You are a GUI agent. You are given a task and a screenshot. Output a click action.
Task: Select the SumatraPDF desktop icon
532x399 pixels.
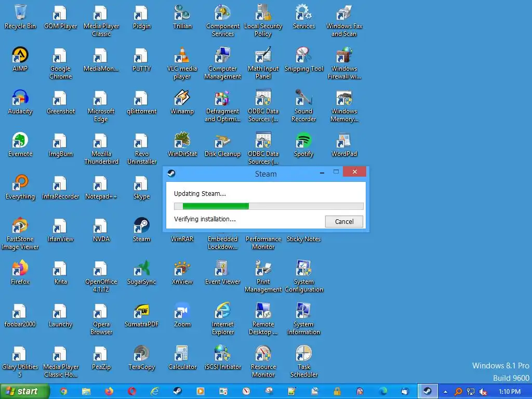coord(141,315)
